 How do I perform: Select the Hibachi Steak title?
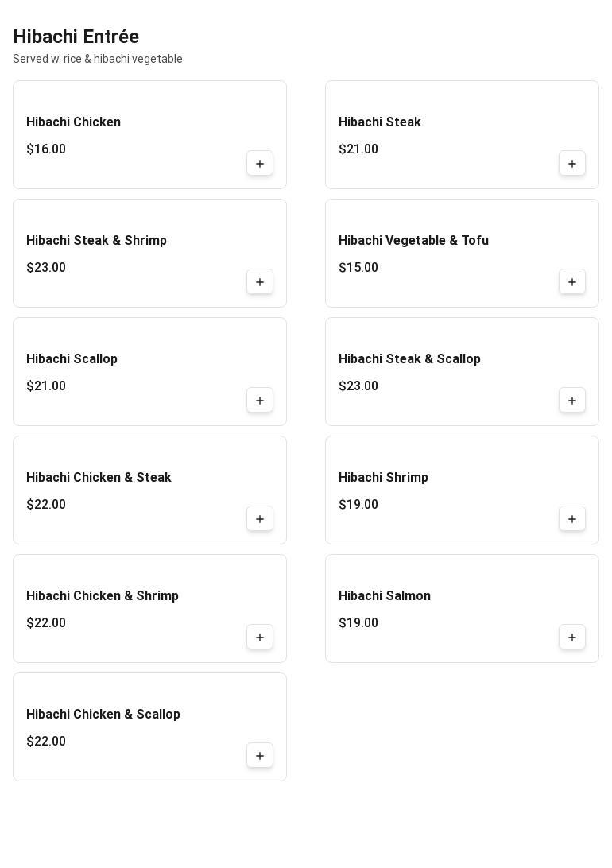point(379,122)
